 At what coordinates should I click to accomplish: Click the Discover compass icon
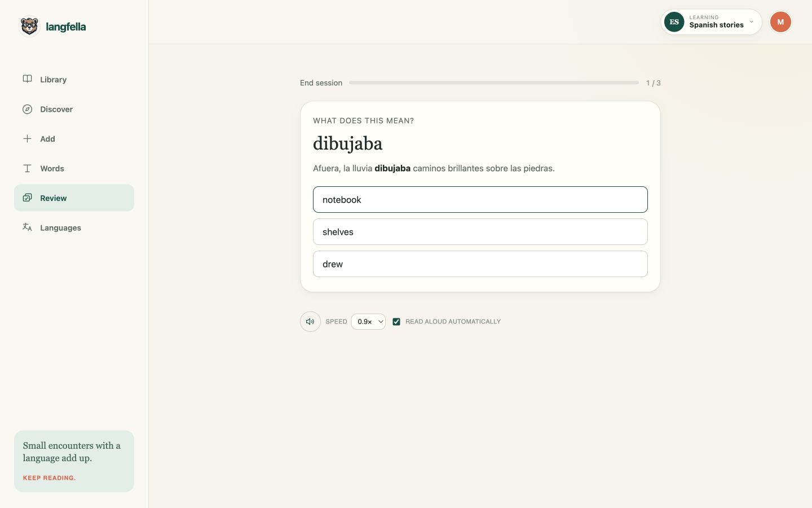(27, 109)
